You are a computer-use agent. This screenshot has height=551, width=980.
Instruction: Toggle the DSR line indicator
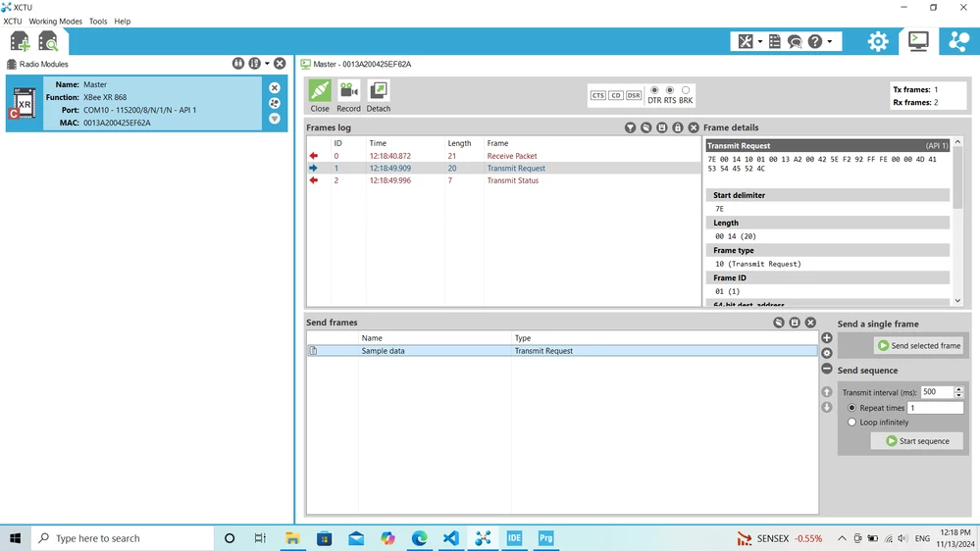pyautogui.click(x=634, y=95)
